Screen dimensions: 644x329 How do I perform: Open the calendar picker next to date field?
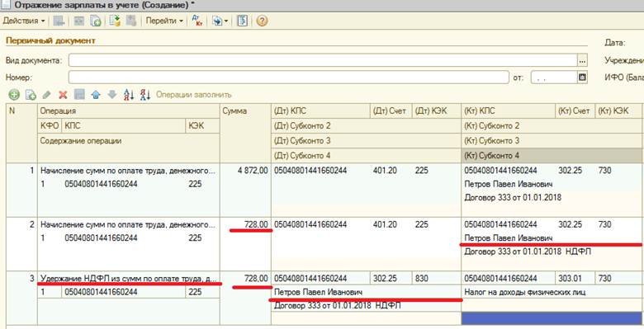(582, 78)
